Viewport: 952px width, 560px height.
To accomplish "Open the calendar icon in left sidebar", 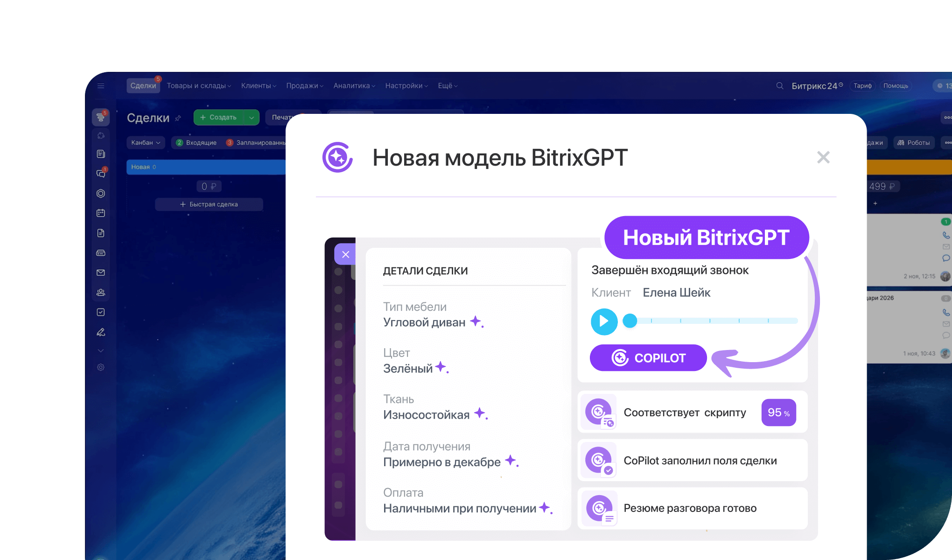I will tap(101, 213).
